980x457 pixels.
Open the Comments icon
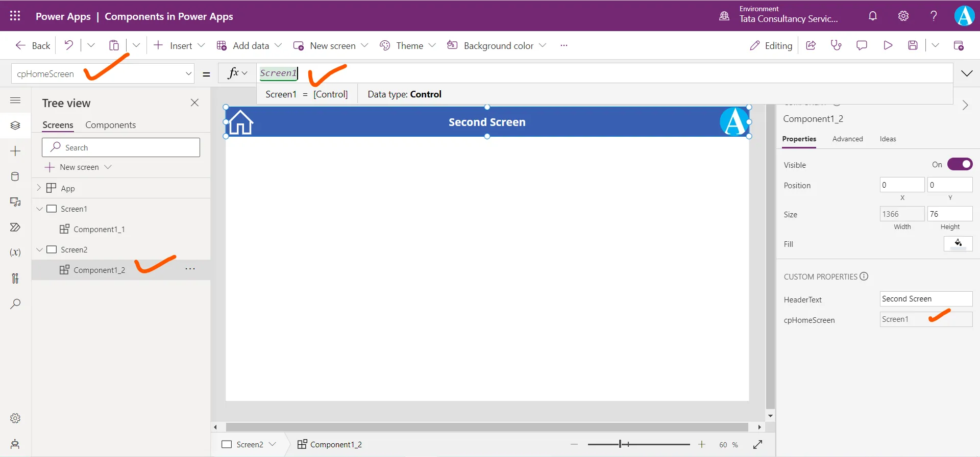pos(862,45)
